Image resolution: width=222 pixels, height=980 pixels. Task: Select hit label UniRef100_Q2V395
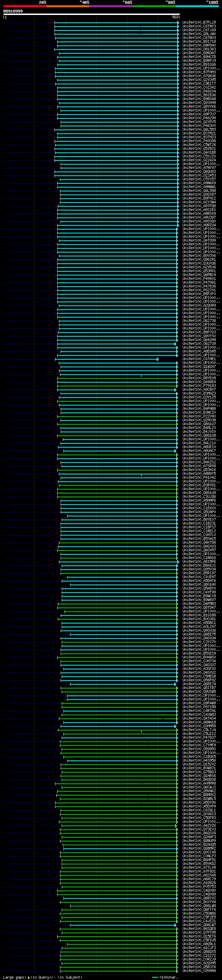[x=199, y=80]
